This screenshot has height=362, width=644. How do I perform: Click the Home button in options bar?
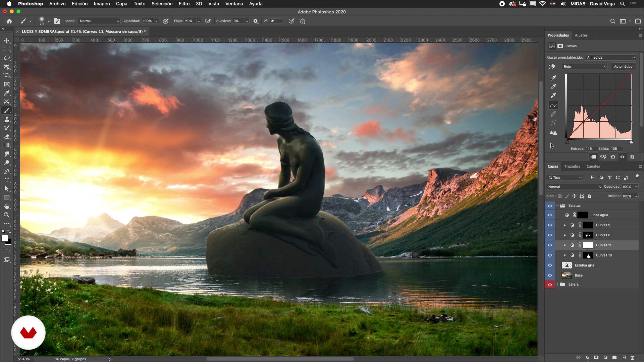pyautogui.click(x=9, y=21)
